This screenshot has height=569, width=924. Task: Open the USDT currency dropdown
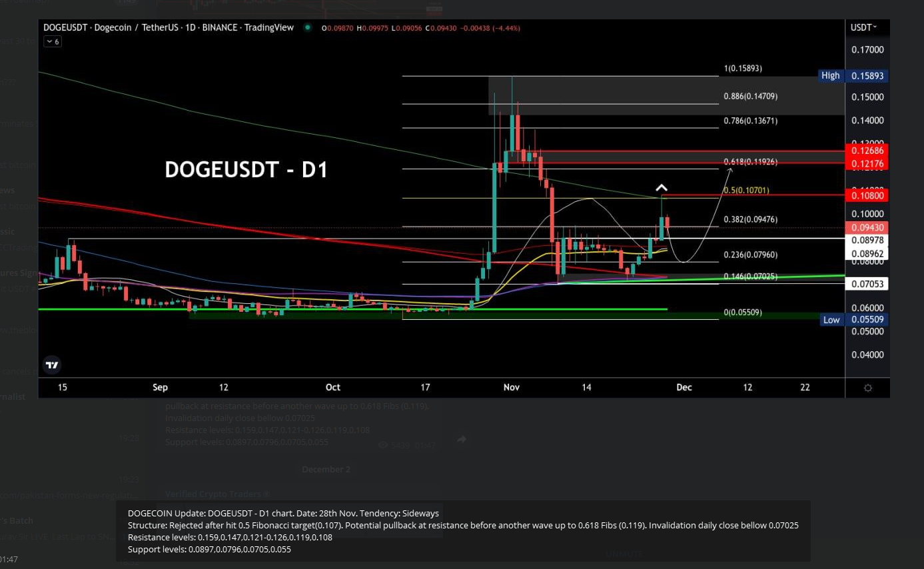coord(863,27)
